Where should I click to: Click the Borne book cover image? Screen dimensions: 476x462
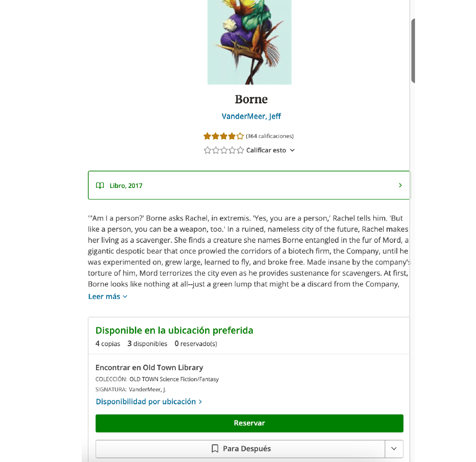tap(249, 42)
